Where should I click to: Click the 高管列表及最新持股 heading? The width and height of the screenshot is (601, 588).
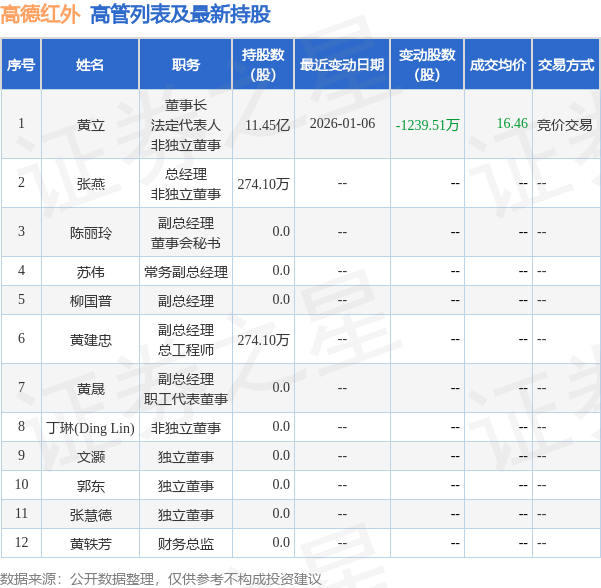[x=181, y=15]
